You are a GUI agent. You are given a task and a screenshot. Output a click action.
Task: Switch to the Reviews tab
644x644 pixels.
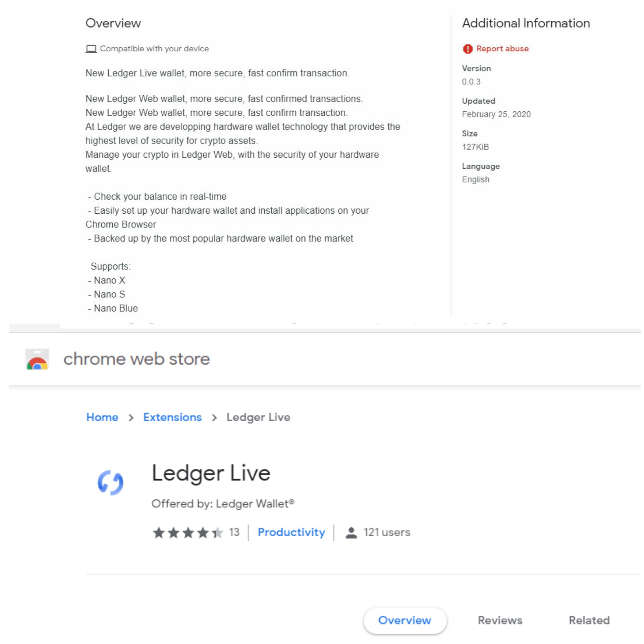(x=500, y=621)
